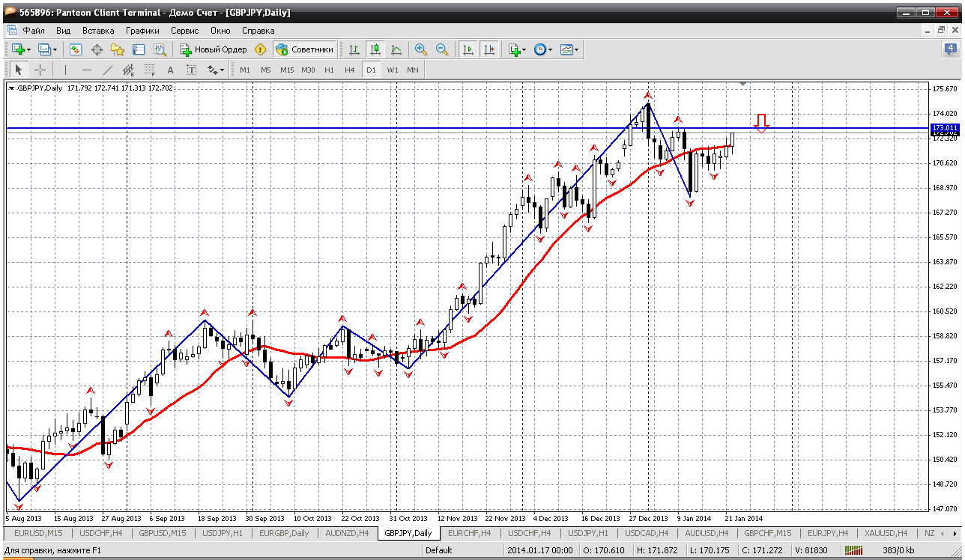This screenshot has height=560, width=965.
Task: Open the arrows objects dropdown
Action: coord(216,70)
